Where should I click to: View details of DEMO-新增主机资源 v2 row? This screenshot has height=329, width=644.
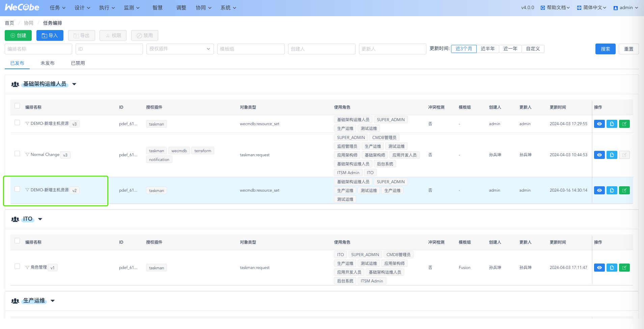599,190
